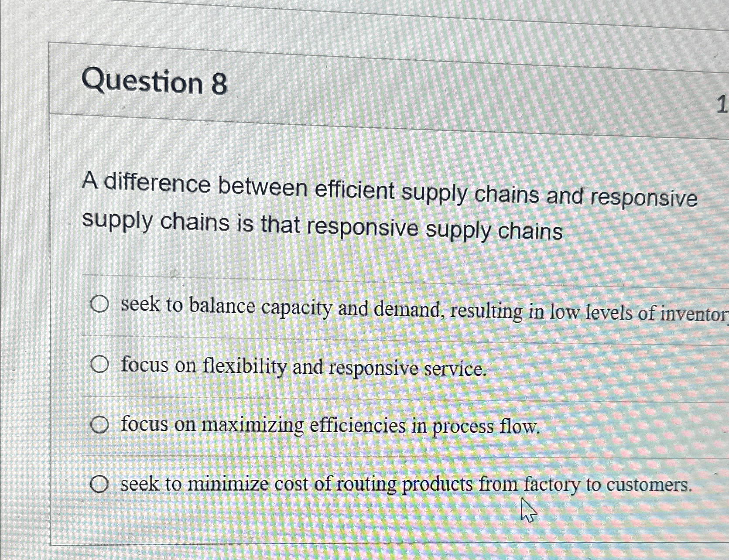
Task: Select the 'focus on maximizing efficiencies' option
Action: point(100,424)
